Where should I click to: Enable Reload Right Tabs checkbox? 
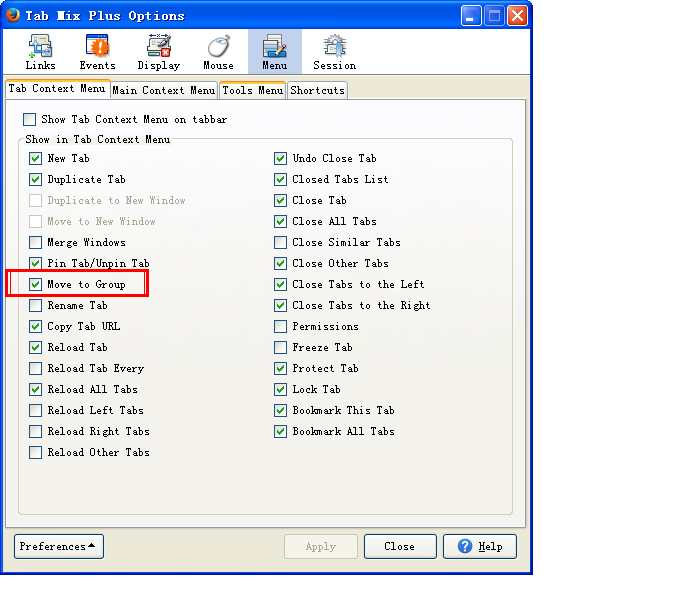(35, 431)
